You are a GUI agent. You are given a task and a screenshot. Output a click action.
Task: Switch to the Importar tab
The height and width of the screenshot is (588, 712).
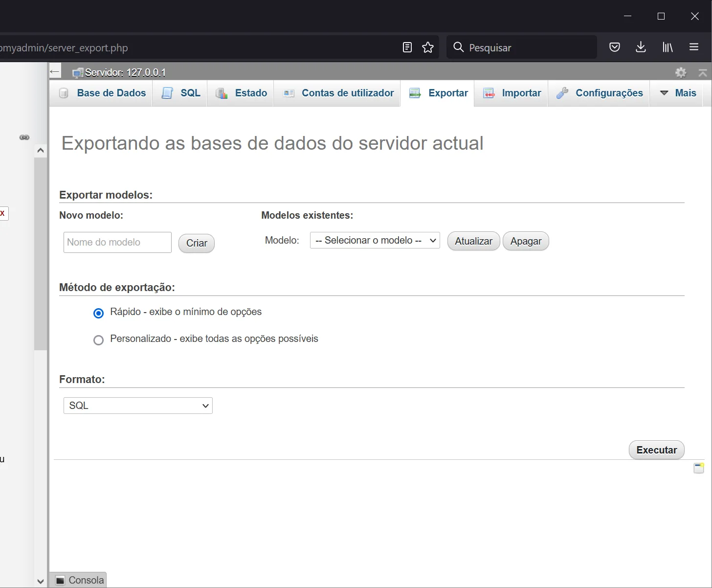point(512,93)
